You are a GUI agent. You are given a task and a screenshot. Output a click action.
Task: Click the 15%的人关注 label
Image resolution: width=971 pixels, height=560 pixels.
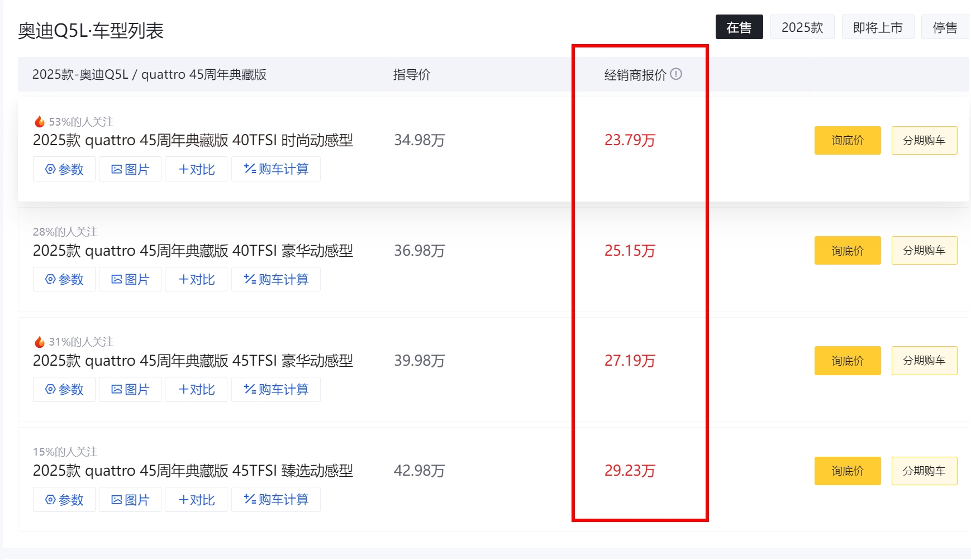65,451
